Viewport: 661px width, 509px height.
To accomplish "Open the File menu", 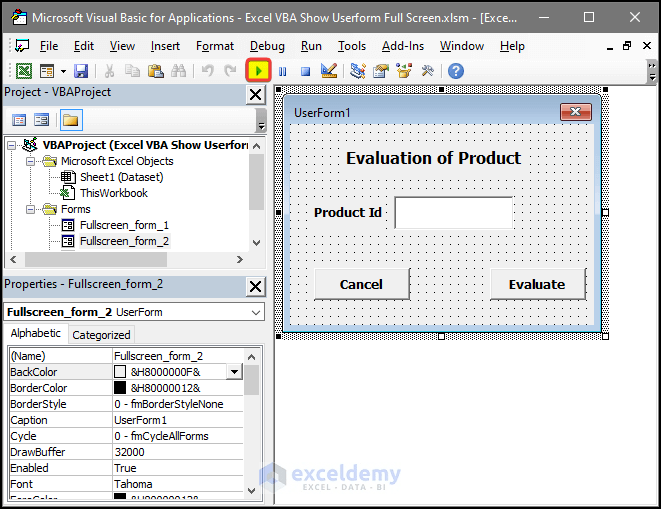I will pos(49,46).
